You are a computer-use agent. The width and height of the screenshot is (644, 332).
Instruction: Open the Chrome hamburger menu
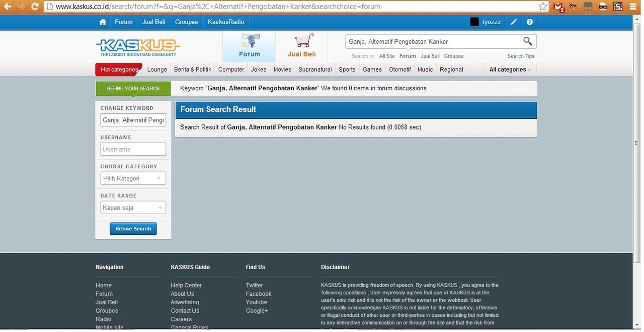click(x=633, y=7)
